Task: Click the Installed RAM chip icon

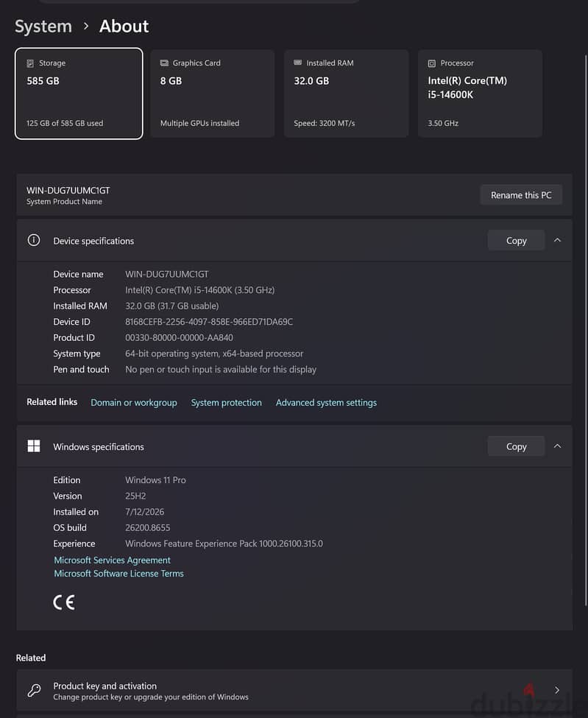Action: [298, 63]
